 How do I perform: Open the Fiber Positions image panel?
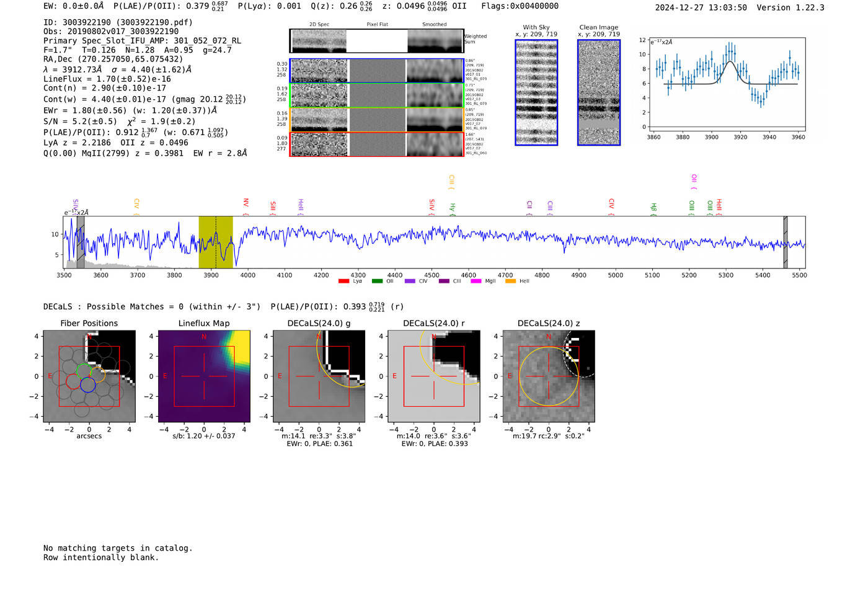pyautogui.click(x=89, y=376)
